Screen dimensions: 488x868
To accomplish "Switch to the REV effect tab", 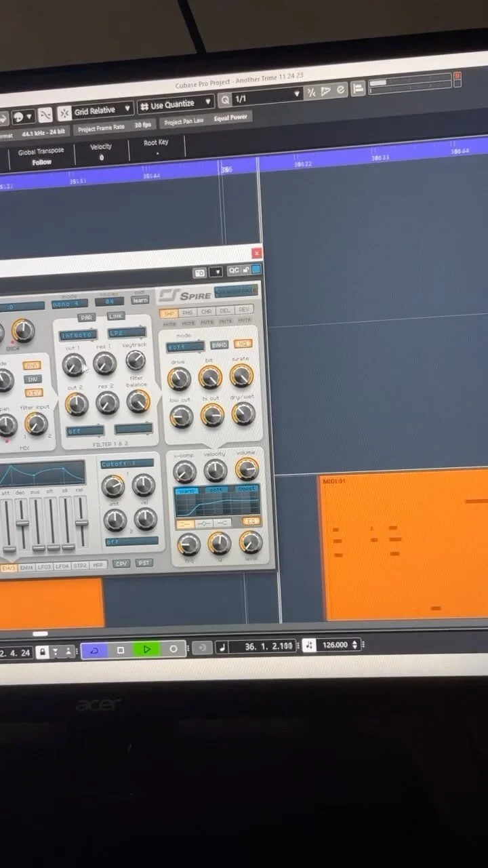I will 244,310.
